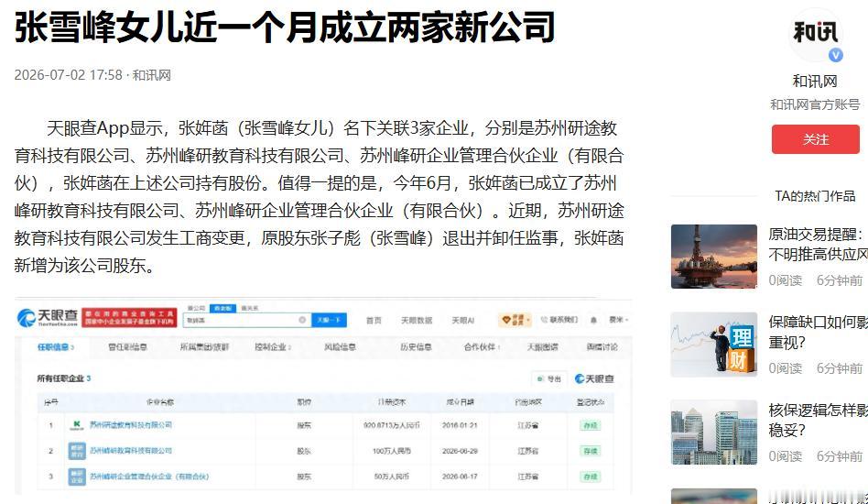Switch to the 所属集团/族群 tab
868x504 pixels.
pos(204,346)
